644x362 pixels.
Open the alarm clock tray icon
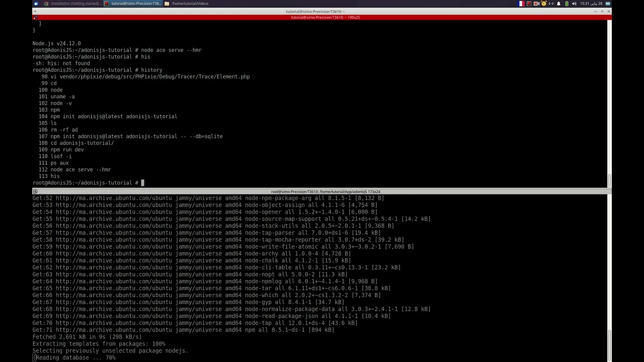point(544,4)
